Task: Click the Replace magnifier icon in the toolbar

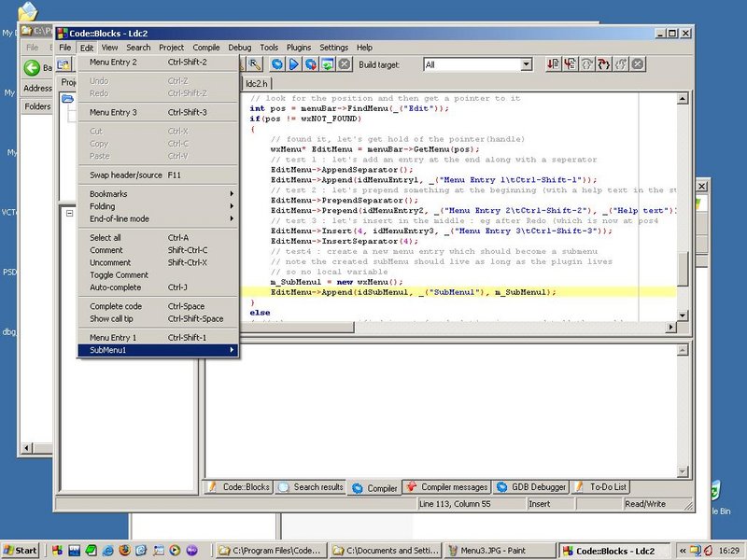Action: point(255,64)
